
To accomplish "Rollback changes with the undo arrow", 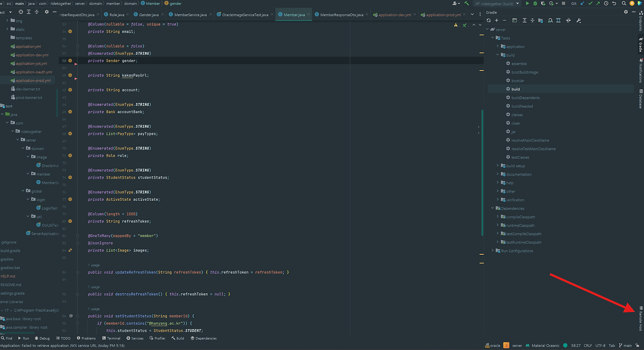I will pyautogui.click(x=614, y=3).
